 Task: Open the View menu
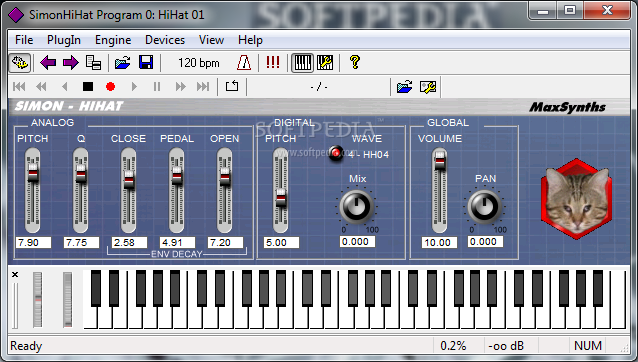[211, 40]
